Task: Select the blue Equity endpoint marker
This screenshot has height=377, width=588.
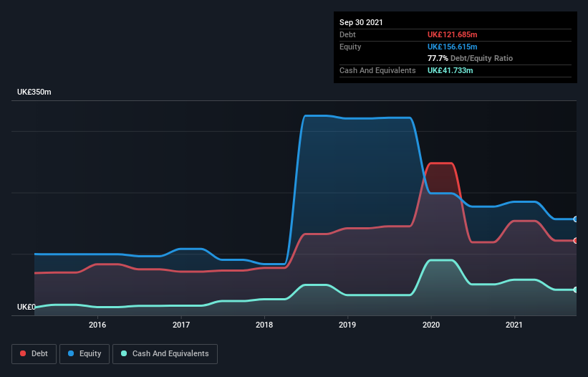Action: click(x=576, y=219)
